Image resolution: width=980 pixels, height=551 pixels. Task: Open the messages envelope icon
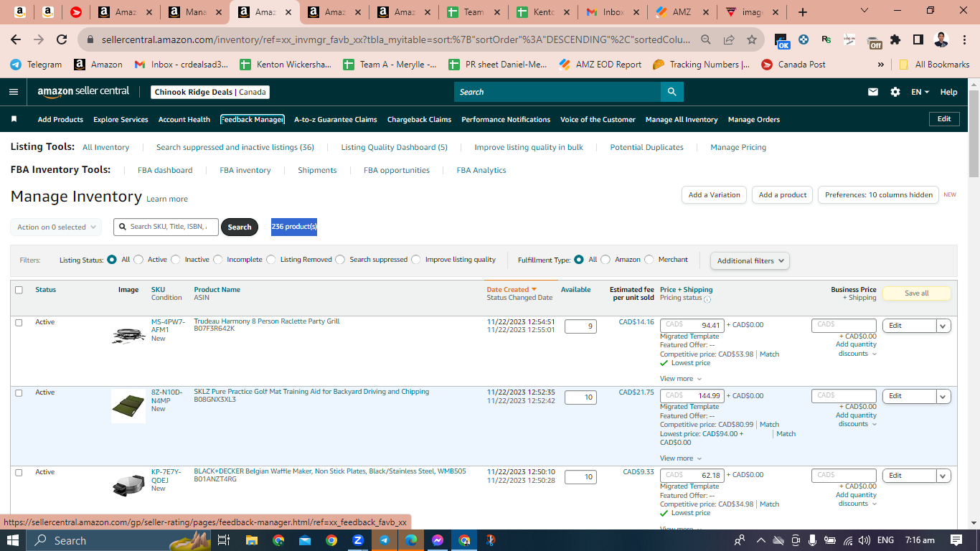tap(873, 92)
